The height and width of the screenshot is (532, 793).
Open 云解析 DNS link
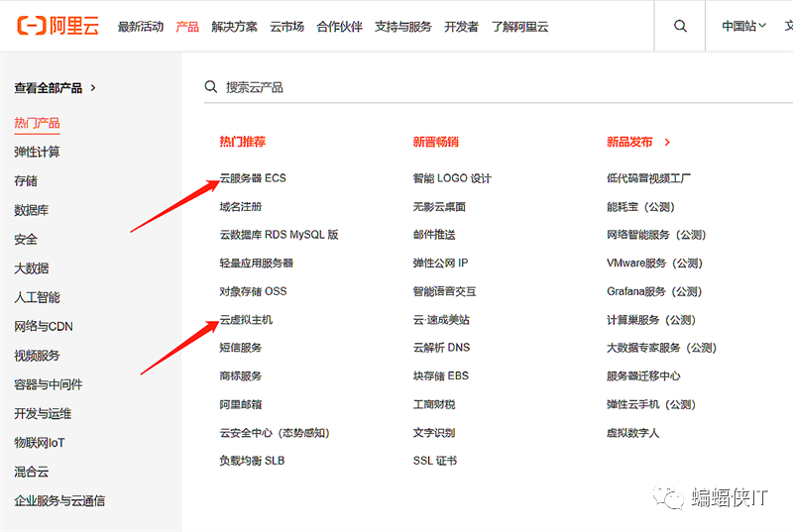point(441,348)
